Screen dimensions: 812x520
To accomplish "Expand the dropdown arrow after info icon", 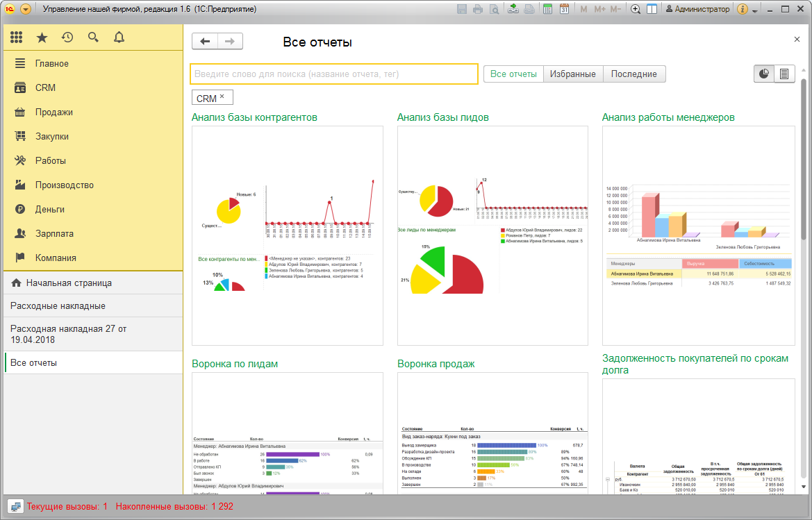I will [x=755, y=10].
